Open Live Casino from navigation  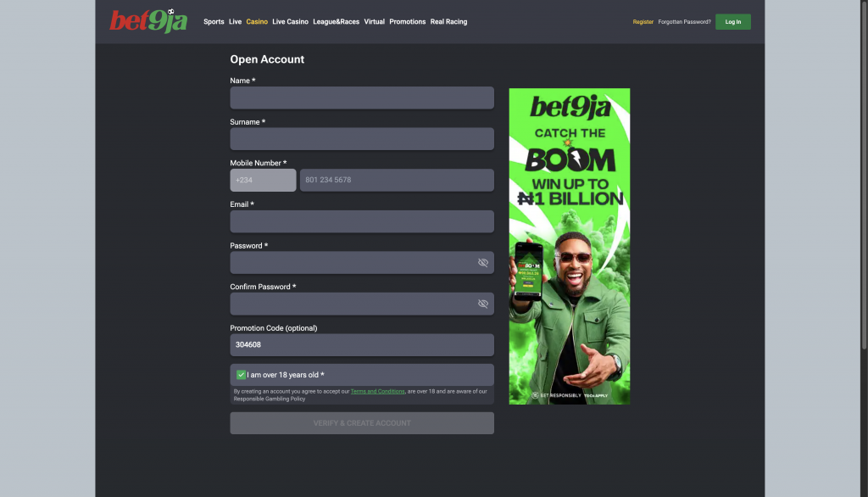[290, 21]
